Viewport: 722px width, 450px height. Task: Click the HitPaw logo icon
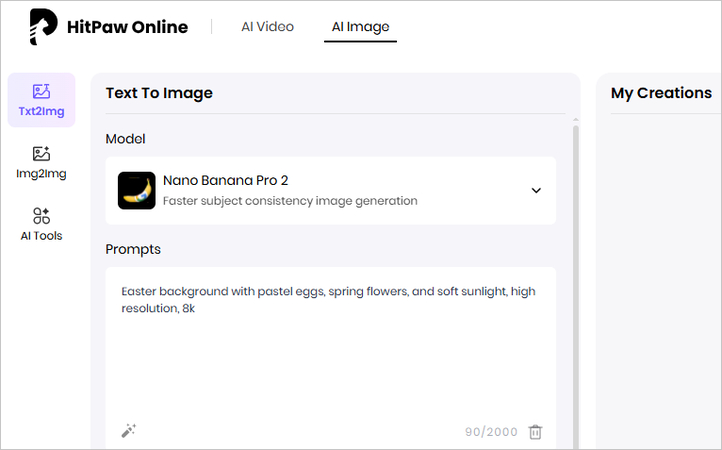coord(43,27)
